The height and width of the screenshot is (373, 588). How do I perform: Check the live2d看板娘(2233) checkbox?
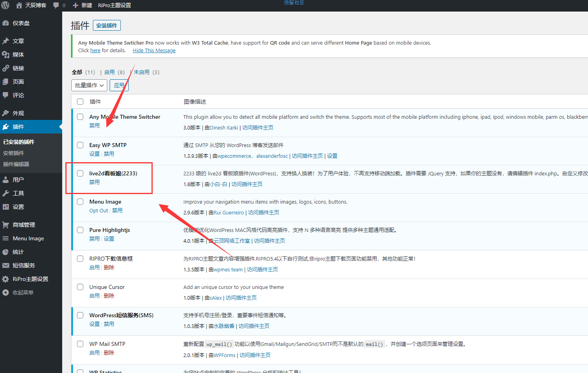click(80, 173)
